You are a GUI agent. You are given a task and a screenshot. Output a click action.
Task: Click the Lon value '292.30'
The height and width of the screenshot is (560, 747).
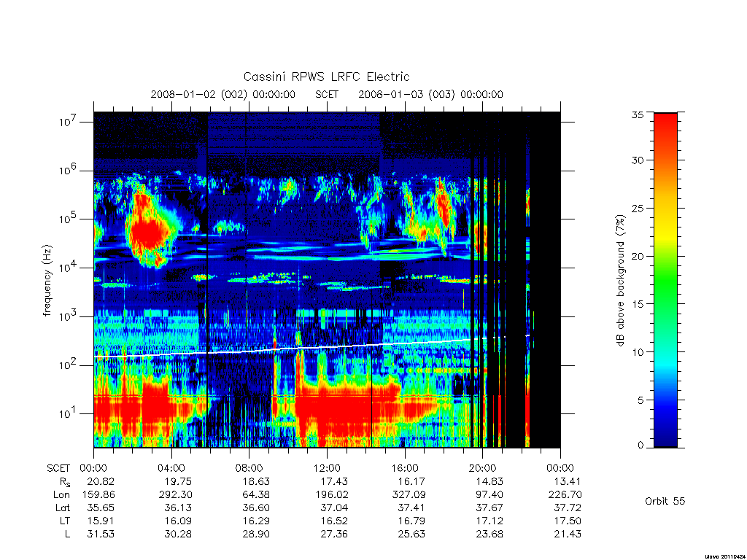pos(175,495)
